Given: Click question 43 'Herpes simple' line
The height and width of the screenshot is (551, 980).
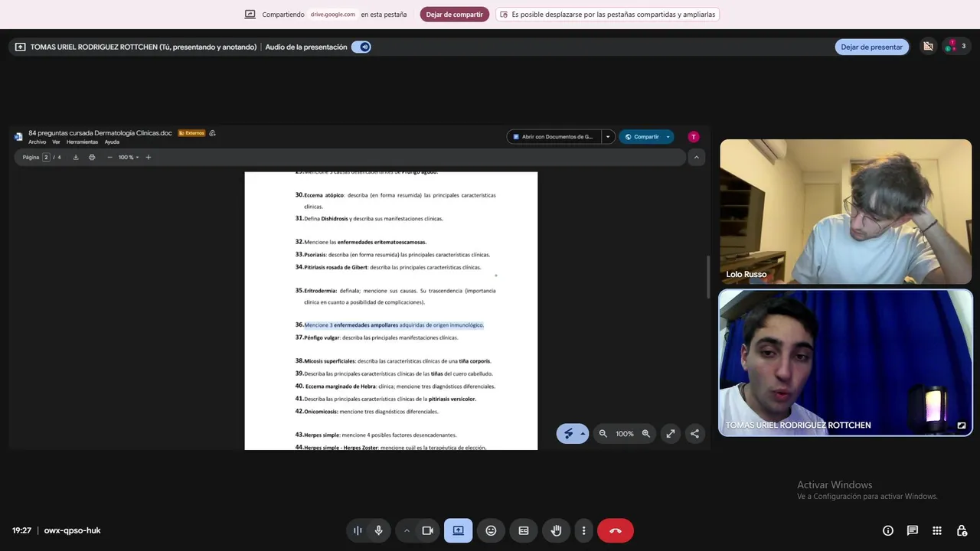Looking at the screenshot, I should [x=376, y=435].
